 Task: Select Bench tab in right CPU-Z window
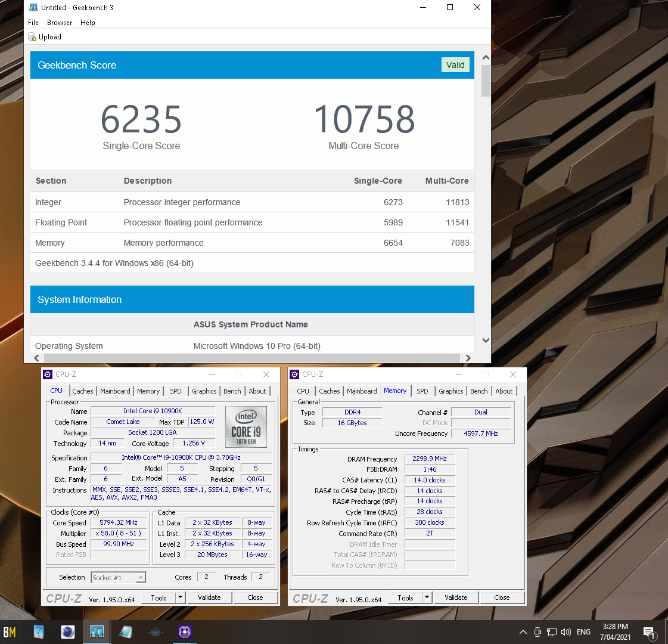(479, 391)
